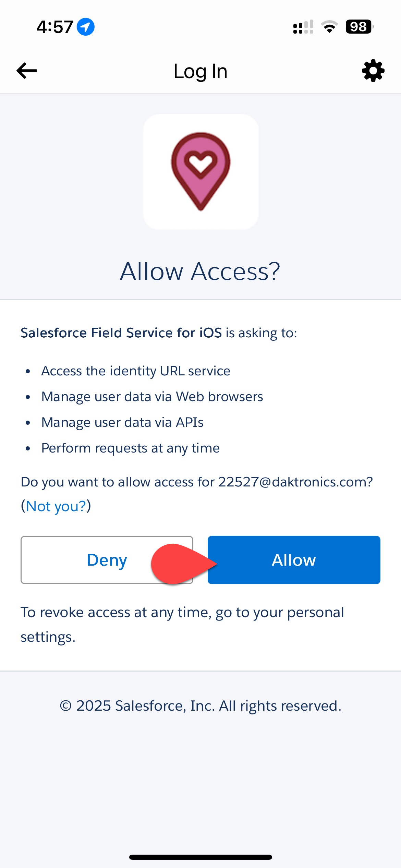The image size is (401, 868).
Task: Tap the Field Service heart pin logo
Action: pos(200,171)
